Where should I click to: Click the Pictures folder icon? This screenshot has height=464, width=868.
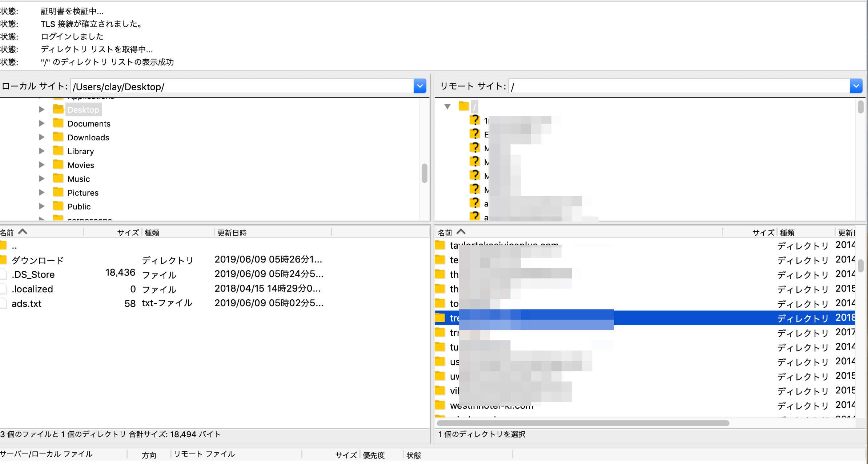58,192
